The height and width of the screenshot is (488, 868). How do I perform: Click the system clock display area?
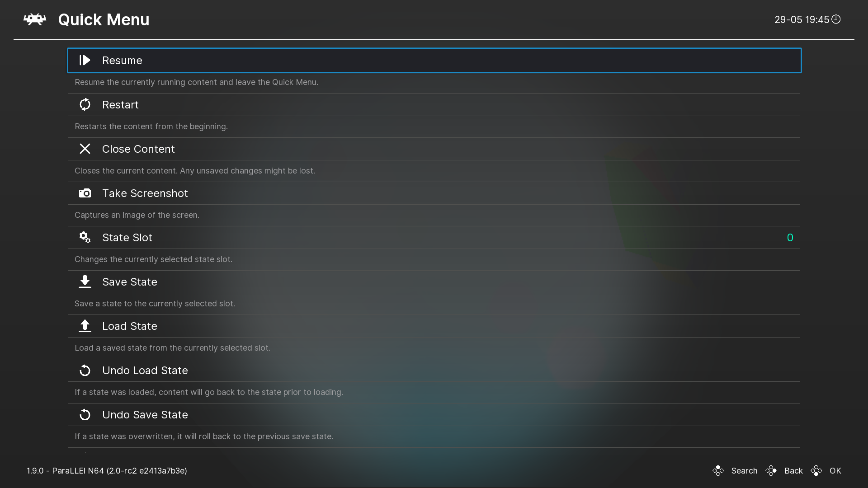tap(807, 20)
